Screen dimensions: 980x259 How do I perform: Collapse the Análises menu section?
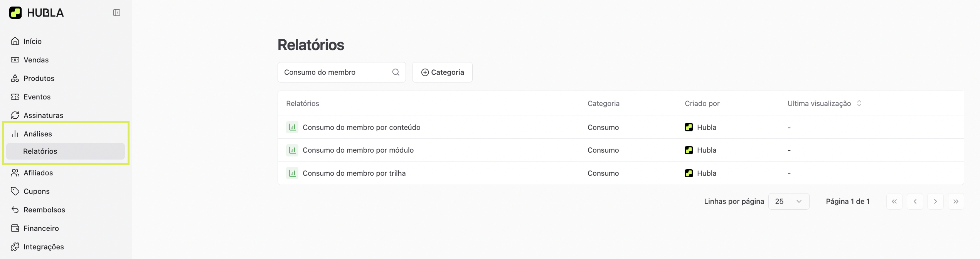[x=38, y=134]
